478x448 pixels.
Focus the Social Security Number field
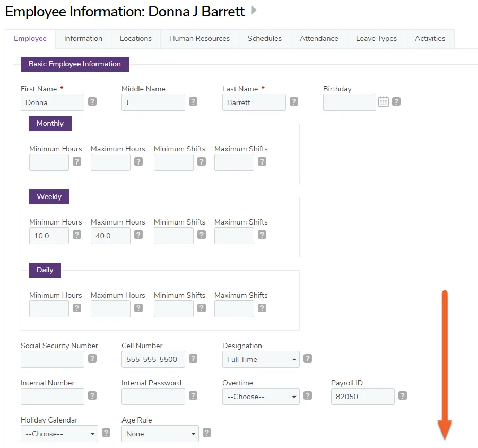click(x=53, y=359)
